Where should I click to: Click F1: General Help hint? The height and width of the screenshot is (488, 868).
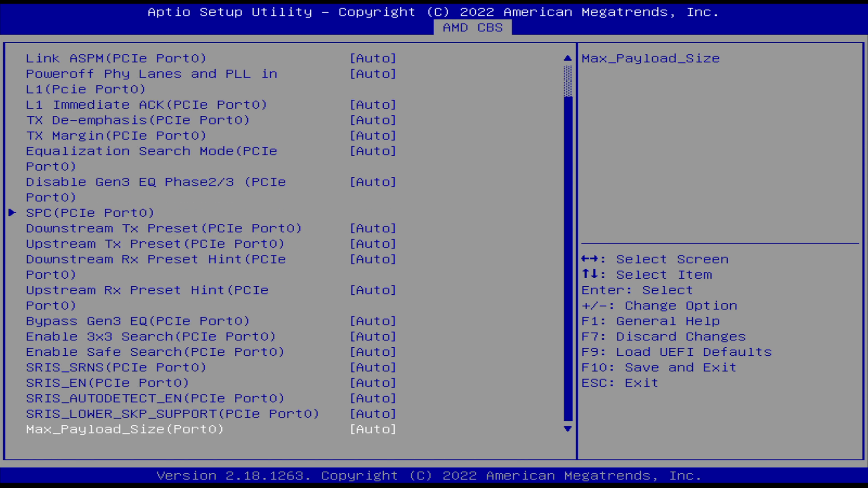click(x=651, y=321)
